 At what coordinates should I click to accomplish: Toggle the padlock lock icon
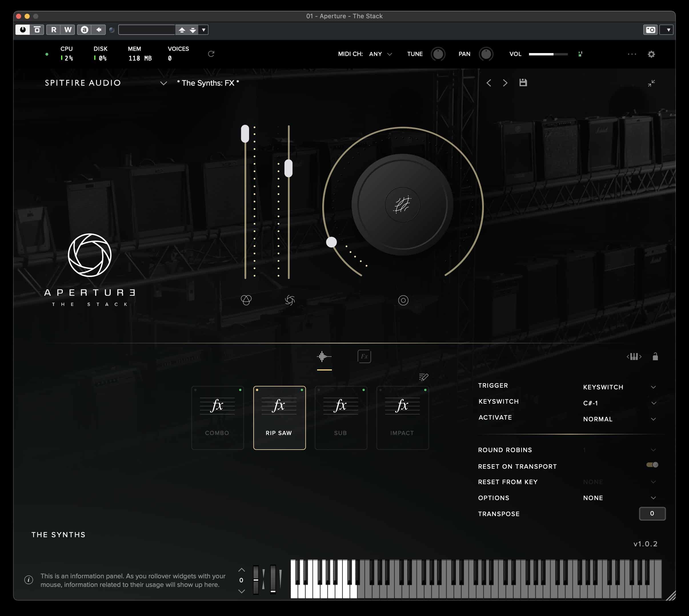(655, 357)
